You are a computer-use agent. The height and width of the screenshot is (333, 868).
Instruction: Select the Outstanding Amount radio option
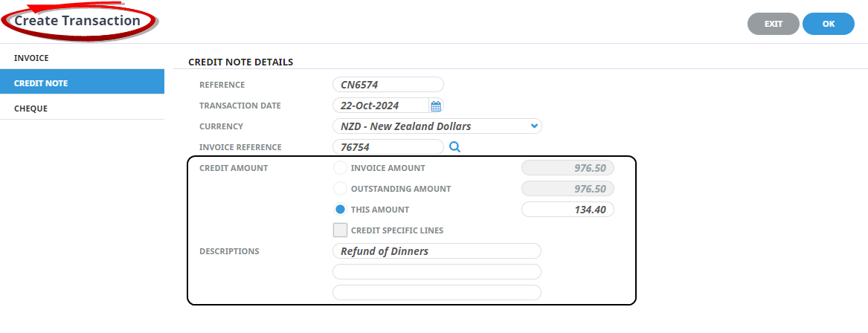click(340, 189)
